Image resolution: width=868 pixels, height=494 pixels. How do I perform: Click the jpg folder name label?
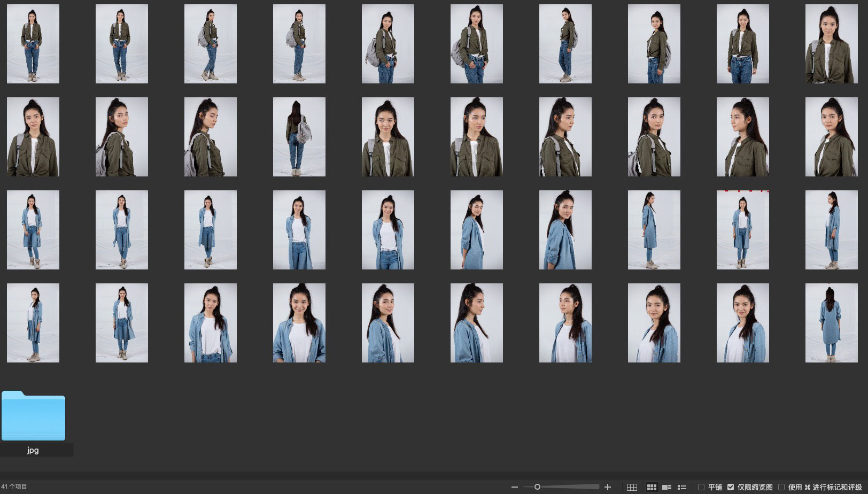(33, 450)
